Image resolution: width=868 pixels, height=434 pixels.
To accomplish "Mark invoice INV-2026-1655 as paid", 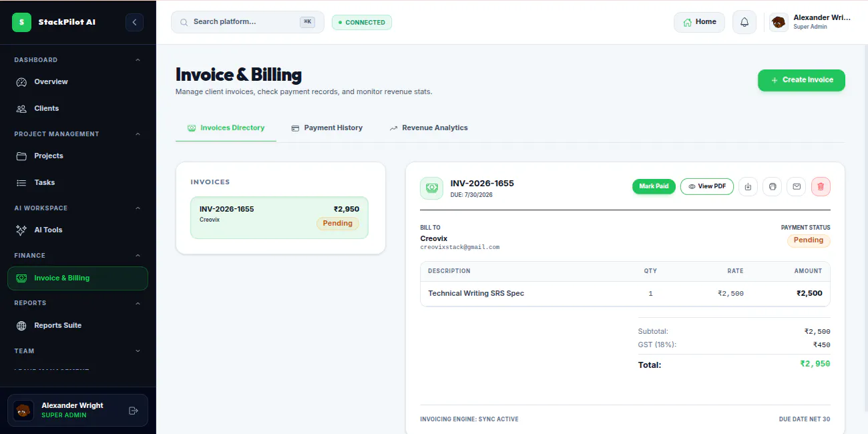I will [654, 186].
